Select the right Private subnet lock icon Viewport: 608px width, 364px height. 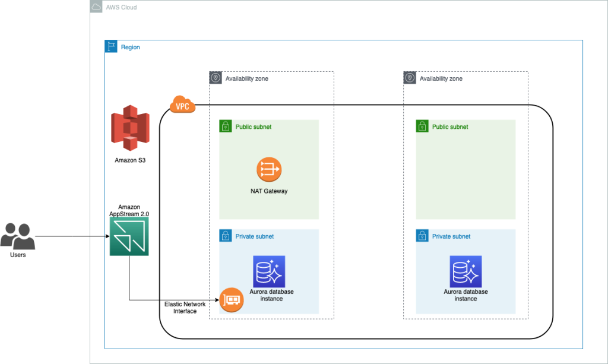tap(422, 236)
